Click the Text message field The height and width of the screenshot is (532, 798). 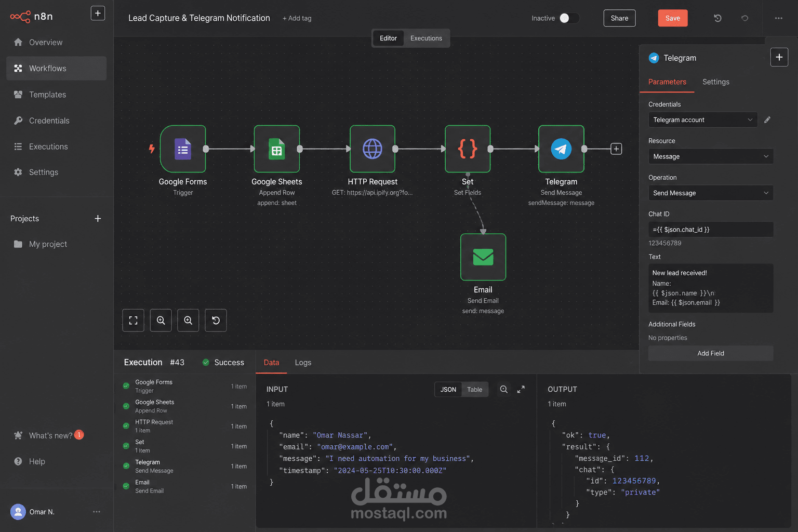click(x=711, y=288)
